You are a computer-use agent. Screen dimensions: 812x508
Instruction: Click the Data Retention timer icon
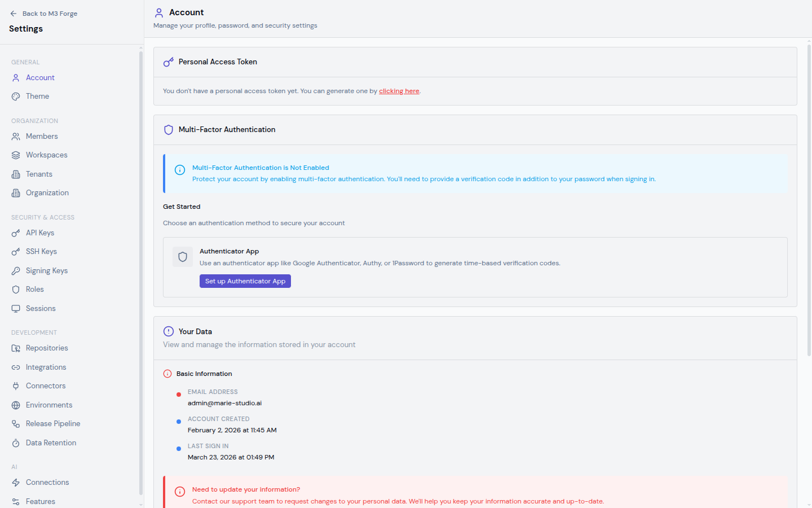16,443
